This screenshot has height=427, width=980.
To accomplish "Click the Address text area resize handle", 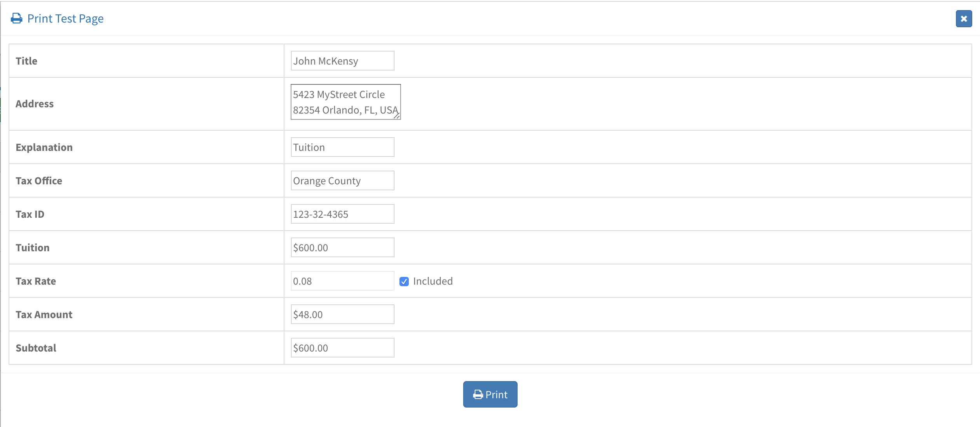I will tap(397, 115).
